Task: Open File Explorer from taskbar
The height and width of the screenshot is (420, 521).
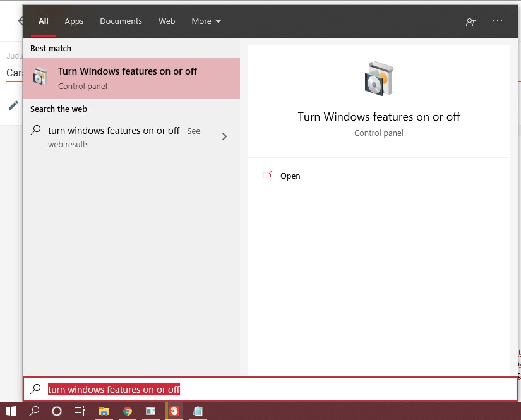Action: coord(104,411)
